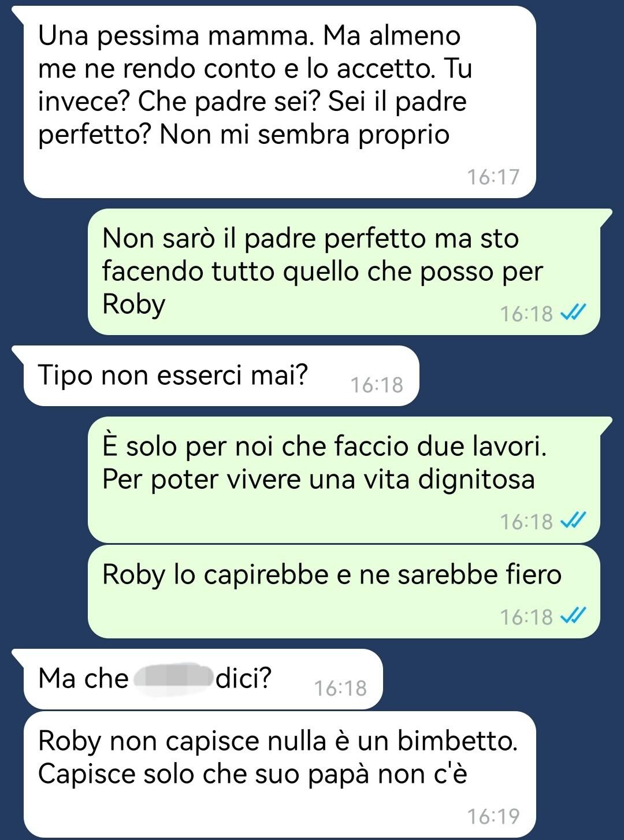
Task: Click the 16:19 timestamp on last message
Action: (493, 816)
